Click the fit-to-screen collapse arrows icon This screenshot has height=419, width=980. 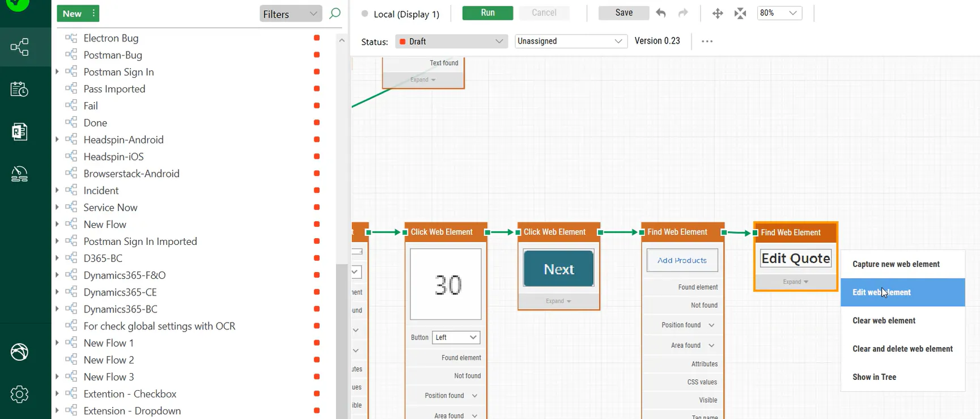tap(740, 13)
